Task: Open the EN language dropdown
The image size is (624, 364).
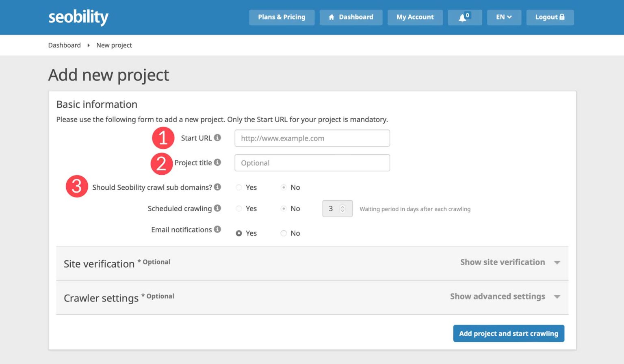Action: [504, 17]
